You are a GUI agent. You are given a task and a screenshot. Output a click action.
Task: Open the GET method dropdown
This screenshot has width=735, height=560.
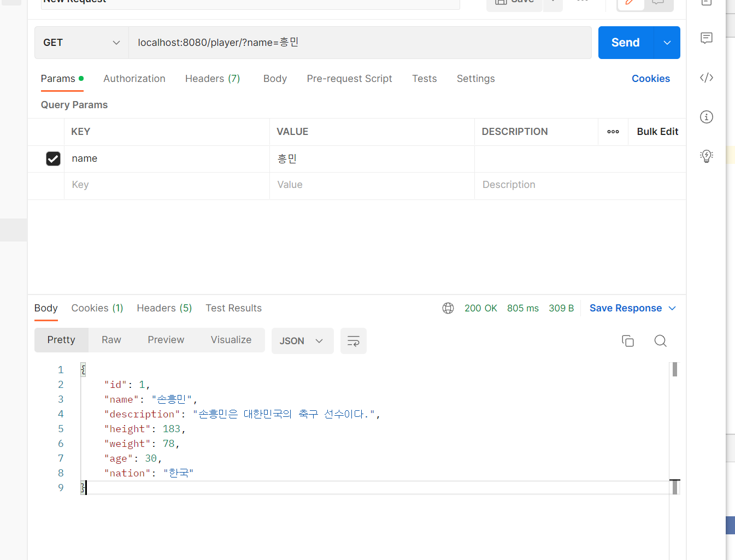(x=81, y=43)
